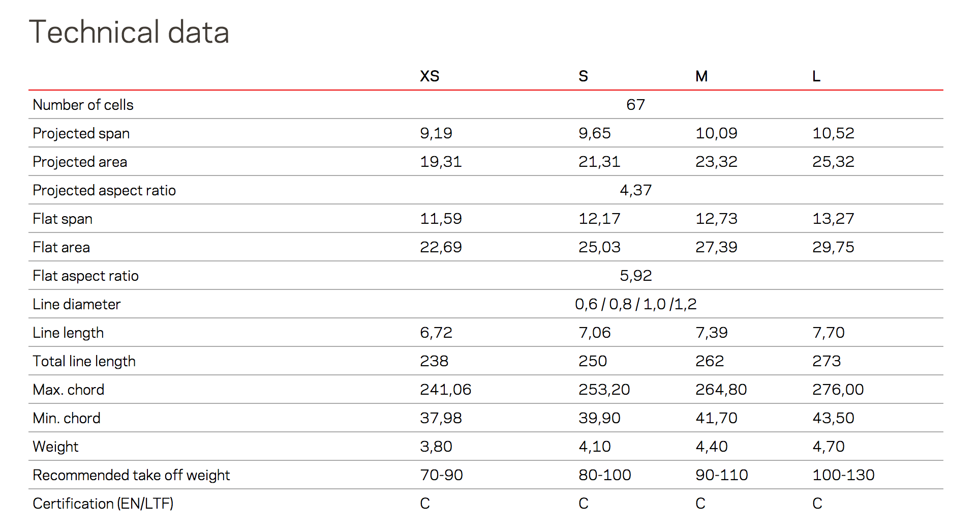Image resolution: width=980 pixels, height=528 pixels.
Task: Click the take off weight range 80-100
Action: coord(604,475)
